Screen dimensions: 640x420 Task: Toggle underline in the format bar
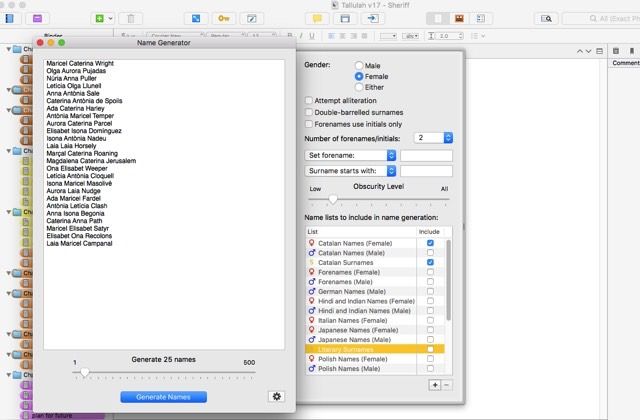(x=312, y=36)
